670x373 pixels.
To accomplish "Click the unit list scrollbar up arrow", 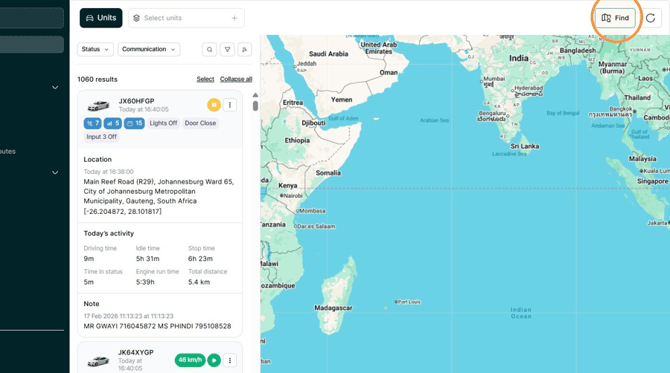I will click(x=255, y=95).
